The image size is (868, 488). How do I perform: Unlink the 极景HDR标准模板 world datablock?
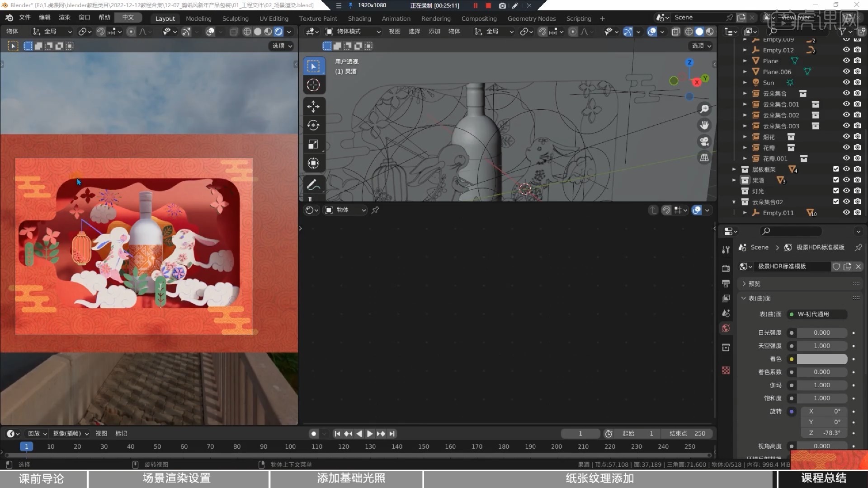tap(859, 267)
